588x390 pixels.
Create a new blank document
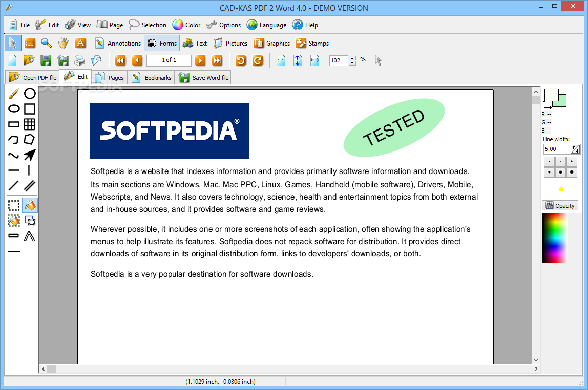click(12, 60)
